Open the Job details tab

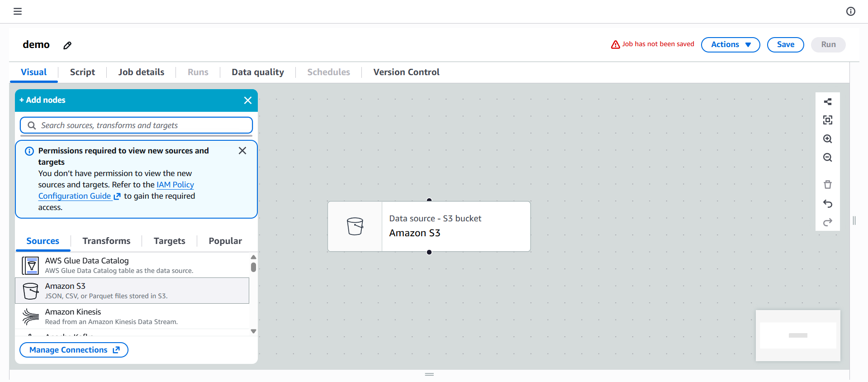pos(141,72)
